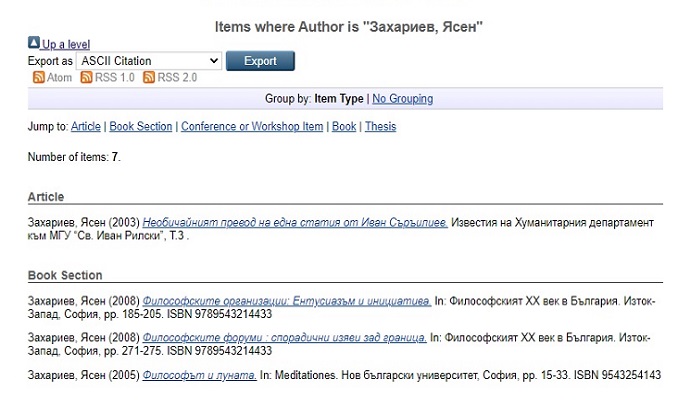
Task: Jump to the Book Section group
Action: 140,127
